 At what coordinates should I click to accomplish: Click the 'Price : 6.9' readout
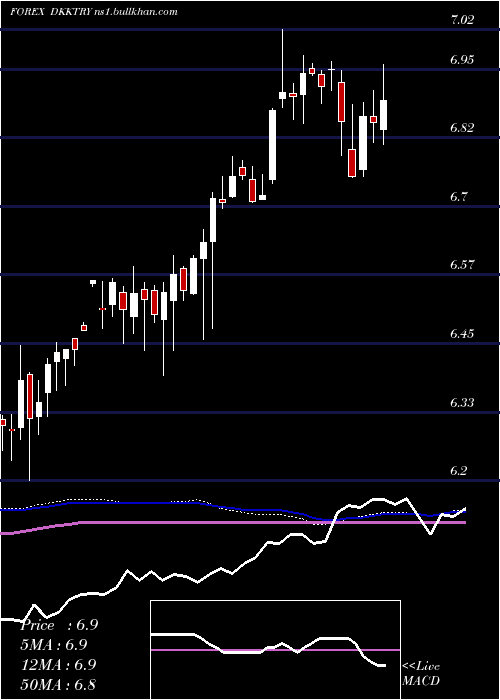[x=59, y=625]
